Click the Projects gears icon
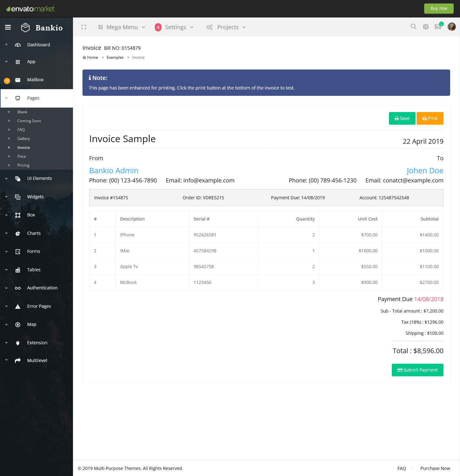Screen dimensions: 460x476 pos(209,27)
